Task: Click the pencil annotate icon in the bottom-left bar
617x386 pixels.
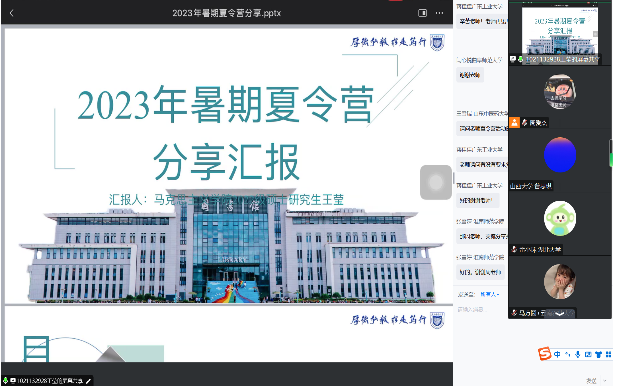Action: [x=88, y=381]
